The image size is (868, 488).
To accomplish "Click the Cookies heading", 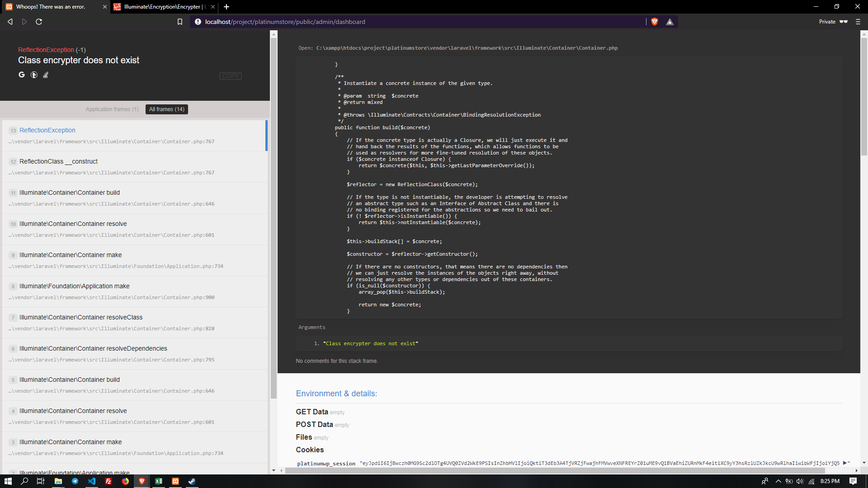I will (x=310, y=450).
